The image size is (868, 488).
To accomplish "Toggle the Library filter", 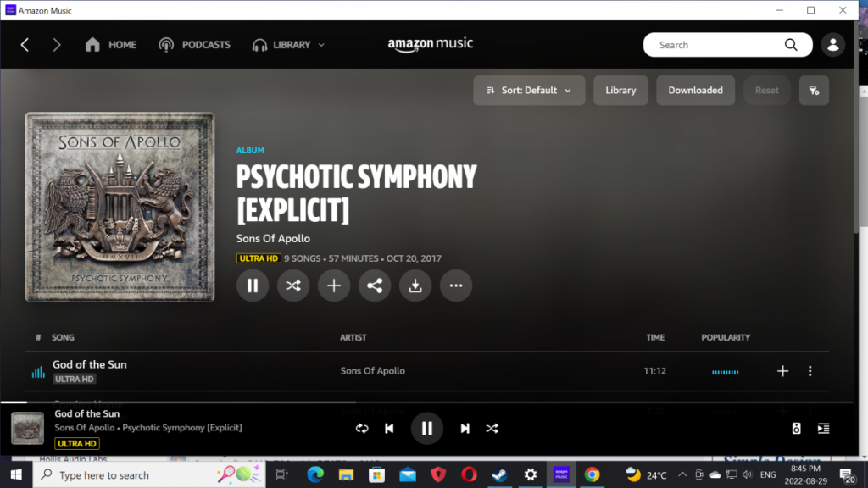I will click(x=620, y=90).
